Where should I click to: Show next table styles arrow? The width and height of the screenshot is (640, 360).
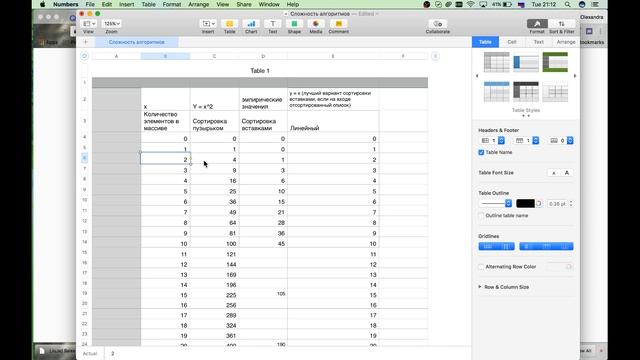coord(575,76)
